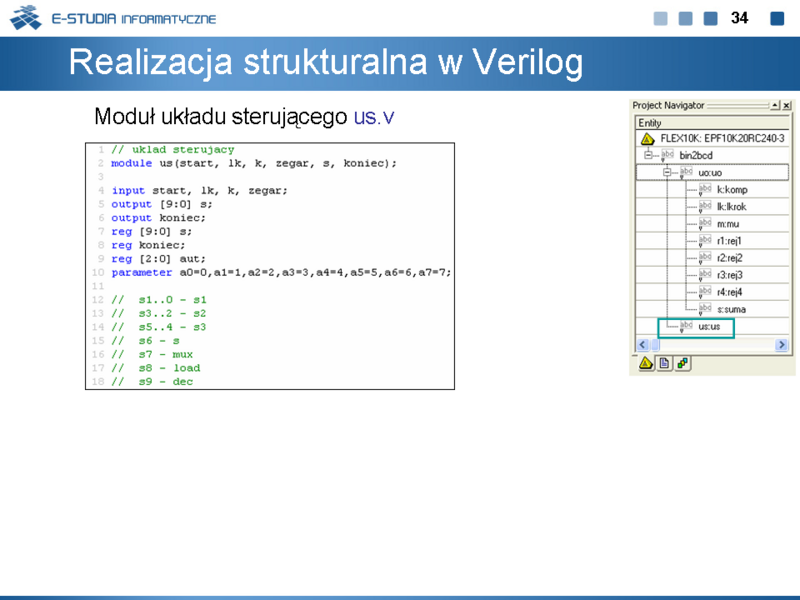This screenshot has height=600, width=800.
Task: Click the comment line '// s7 - mux'
Action: [x=152, y=354]
